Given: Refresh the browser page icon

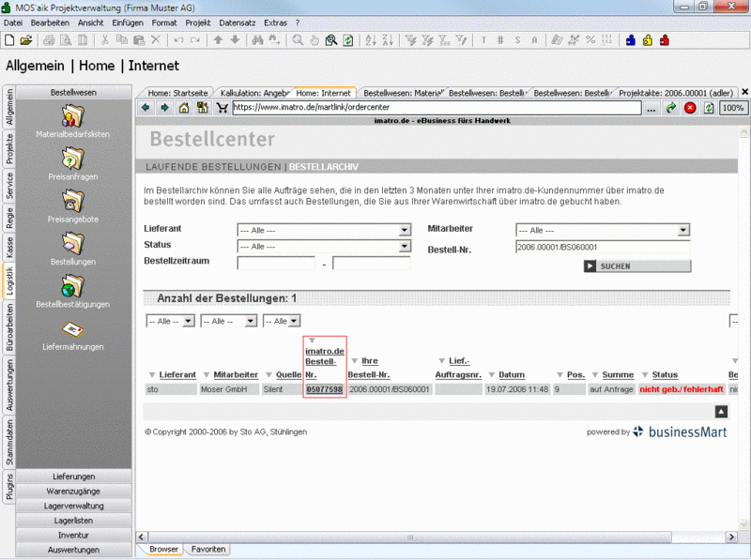Looking at the screenshot, I should 709,108.
